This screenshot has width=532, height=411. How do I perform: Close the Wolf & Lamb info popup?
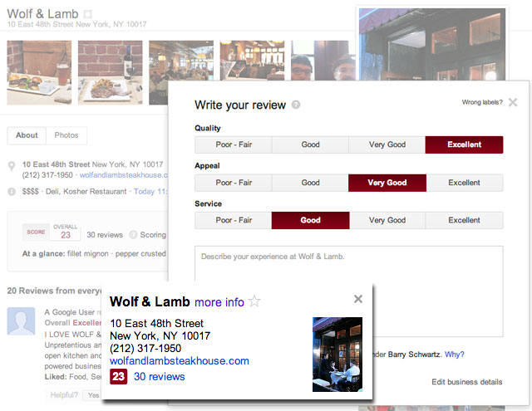[x=358, y=299]
